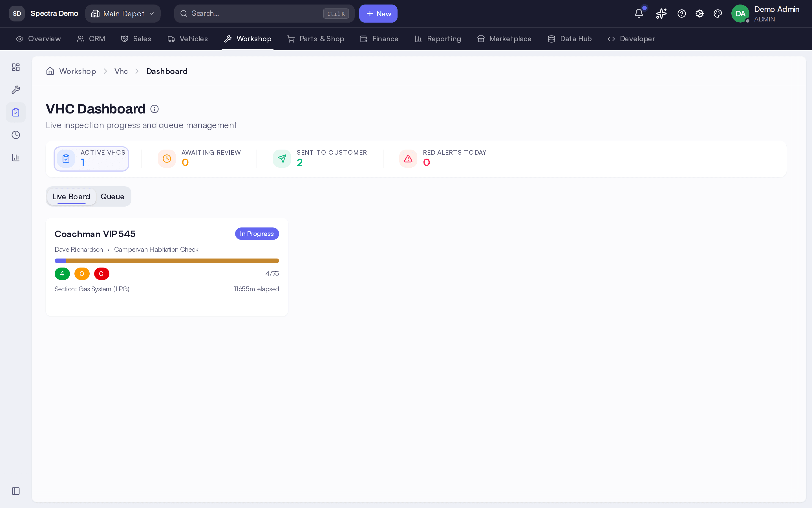Open the help question mark icon

click(681, 14)
